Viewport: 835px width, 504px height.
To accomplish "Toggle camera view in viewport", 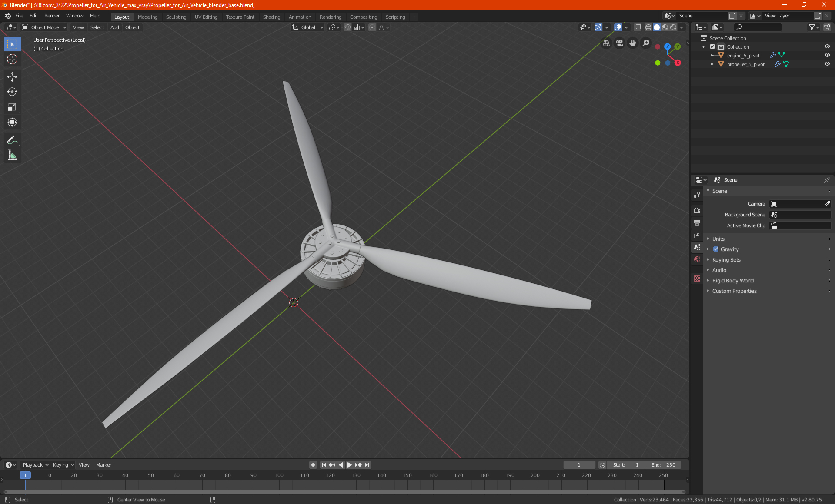I will (619, 43).
